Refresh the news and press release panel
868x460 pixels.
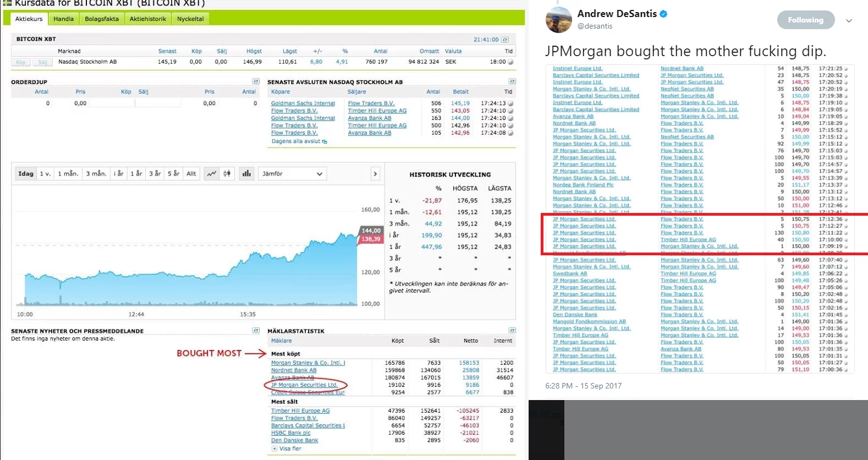tap(255, 330)
